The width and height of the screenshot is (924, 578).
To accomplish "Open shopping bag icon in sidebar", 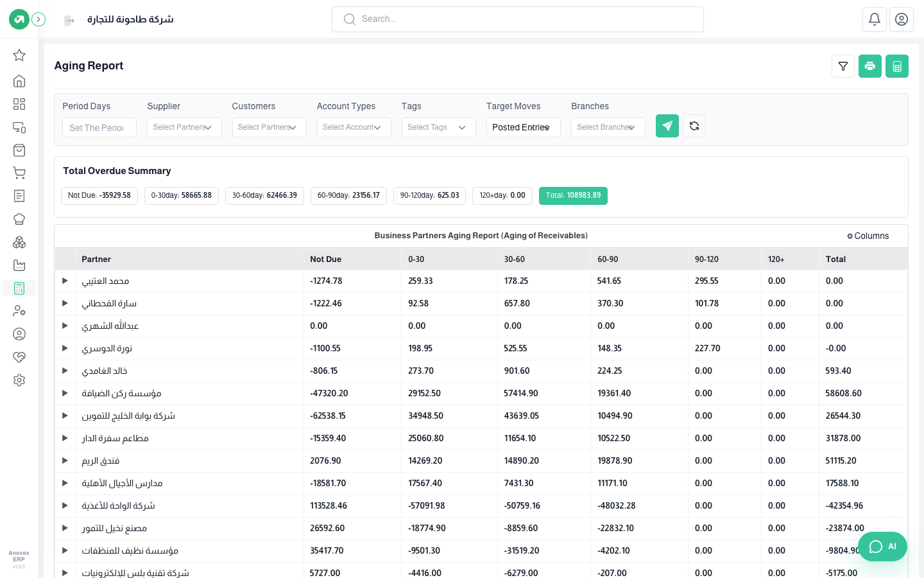I will tap(19, 150).
